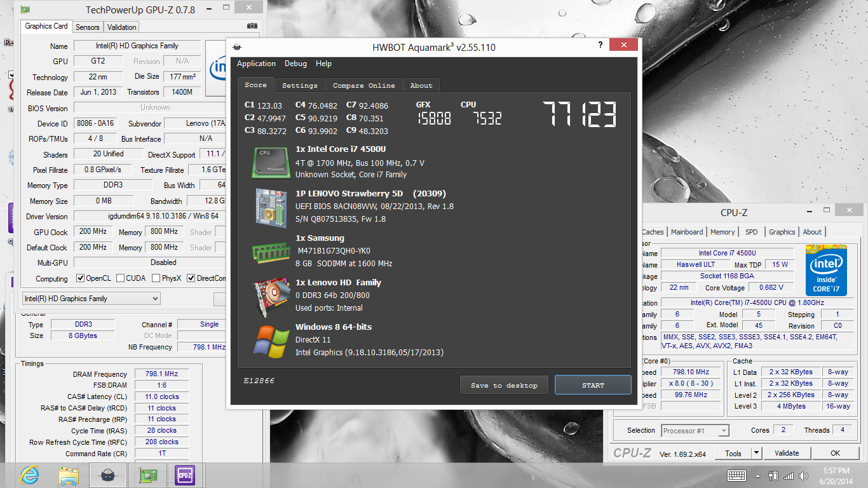Image resolution: width=868 pixels, height=488 pixels.
Task: Toggle the OpenCL checkbox in GPU-Z
Action: point(81,278)
